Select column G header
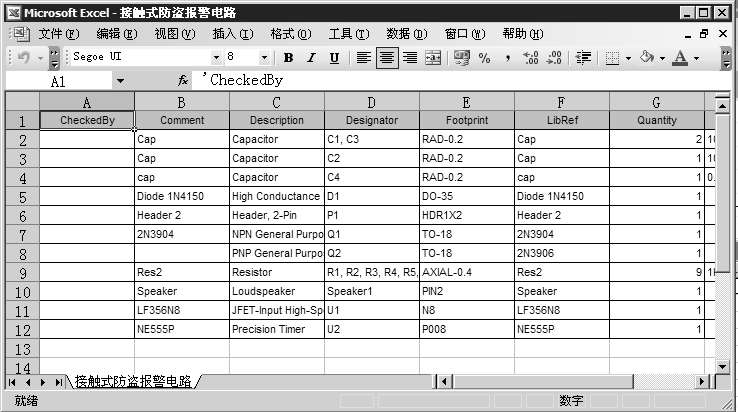The height and width of the screenshot is (412, 738). click(657, 102)
